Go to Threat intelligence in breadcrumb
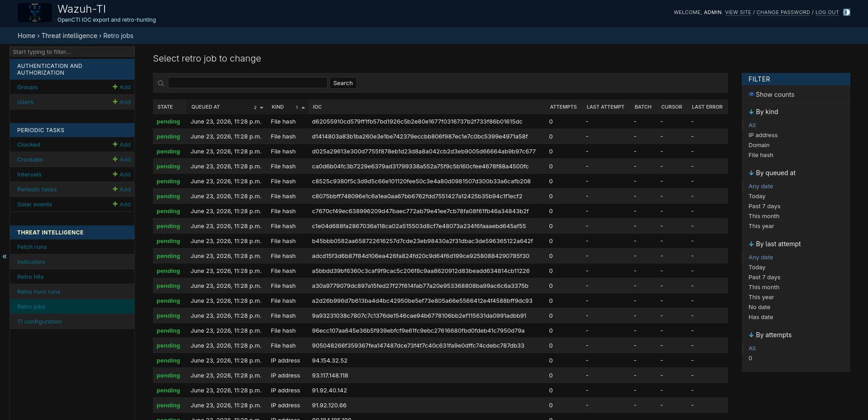The image size is (868, 420). point(69,36)
